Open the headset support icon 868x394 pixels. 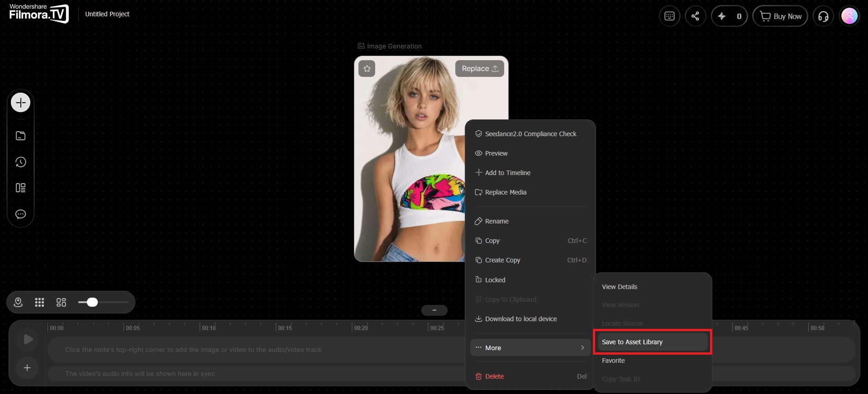823,16
